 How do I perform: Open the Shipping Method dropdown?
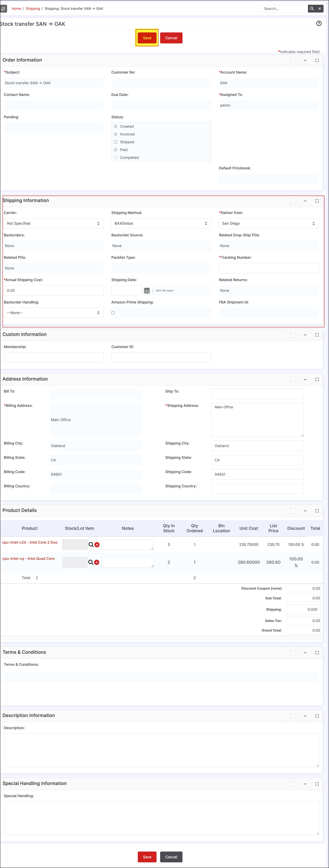click(x=161, y=223)
